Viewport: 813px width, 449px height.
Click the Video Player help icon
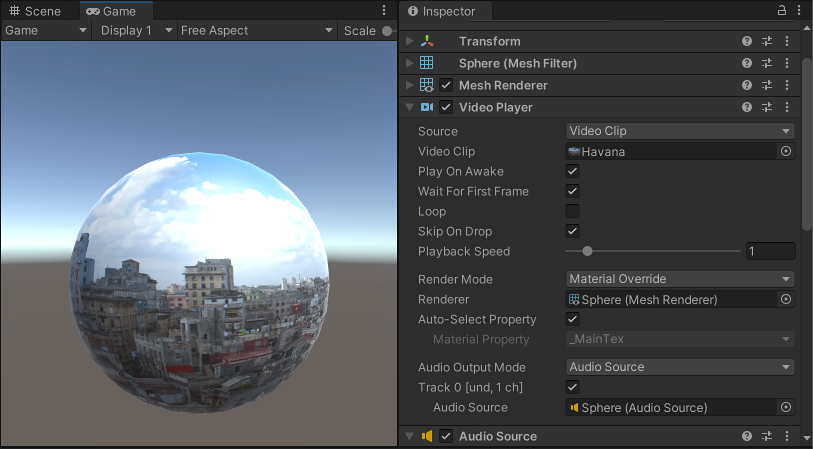pos(747,107)
